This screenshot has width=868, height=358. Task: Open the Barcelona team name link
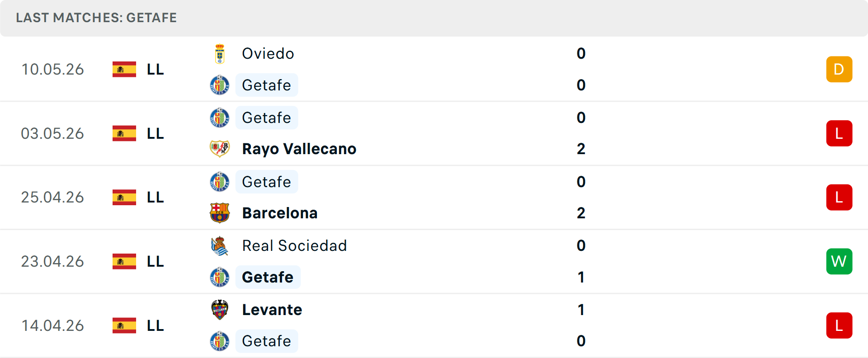280,213
